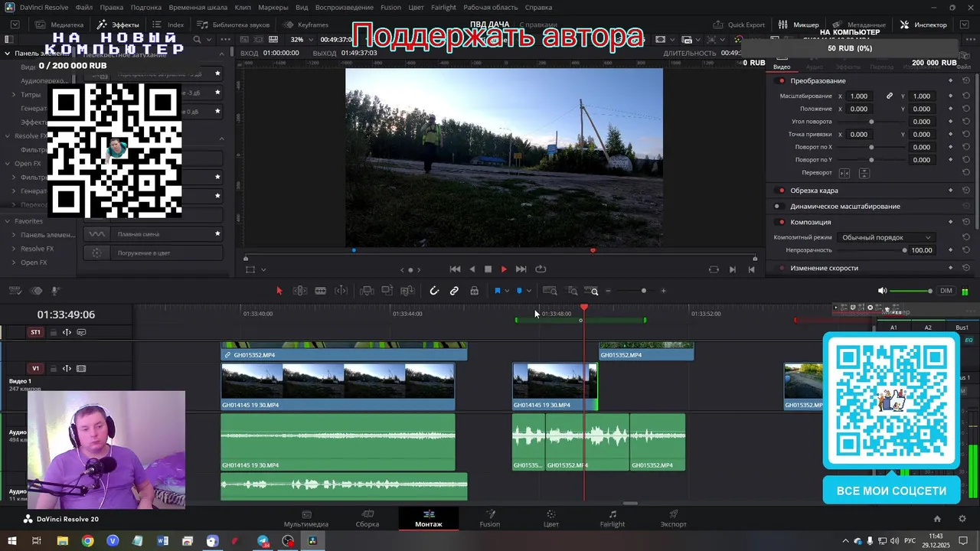The height and width of the screenshot is (551, 980).
Task: Open the Сборка page tab
Action: (x=367, y=518)
